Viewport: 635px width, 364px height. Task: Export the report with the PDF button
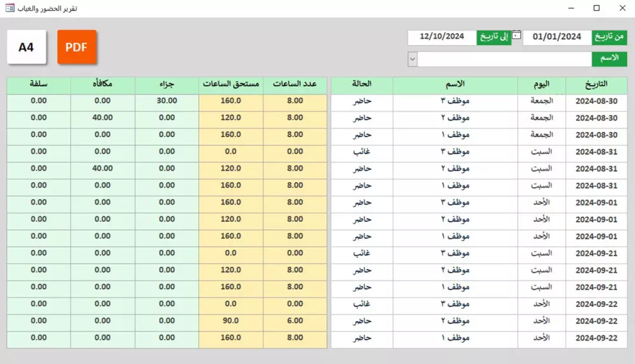(x=77, y=47)
